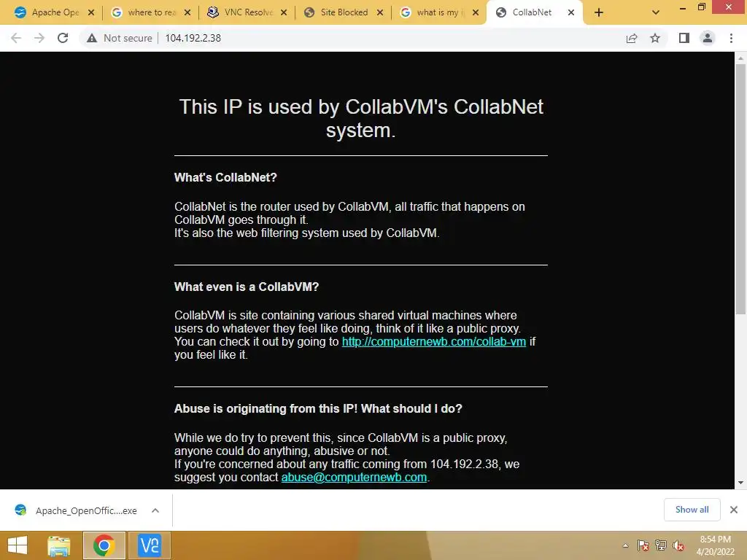The width and height of the screenshot is (747, 560).
Task: Open the Chrome profile menu
Action: [x=708, y=38]
